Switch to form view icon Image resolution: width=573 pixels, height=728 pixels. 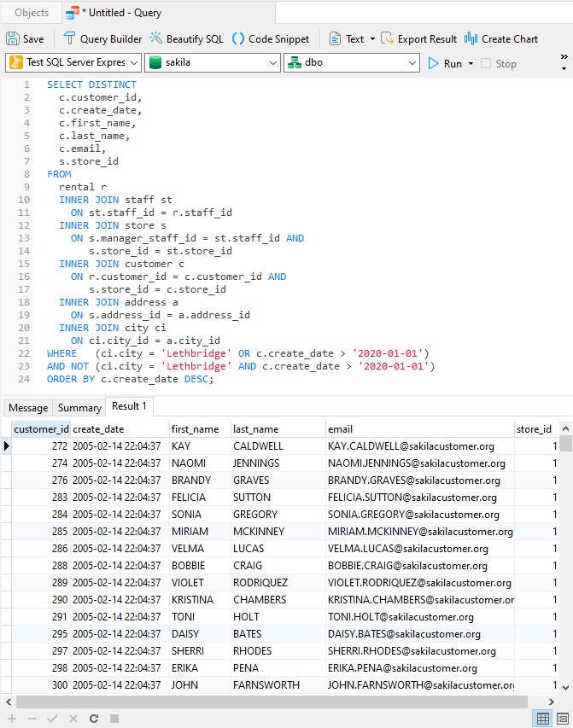coord(562,719)
